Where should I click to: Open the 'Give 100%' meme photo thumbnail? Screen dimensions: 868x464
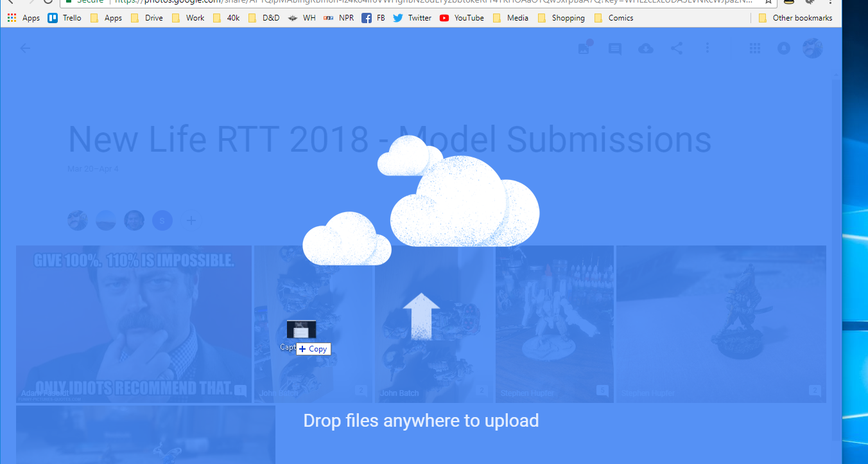pos(134,324)
